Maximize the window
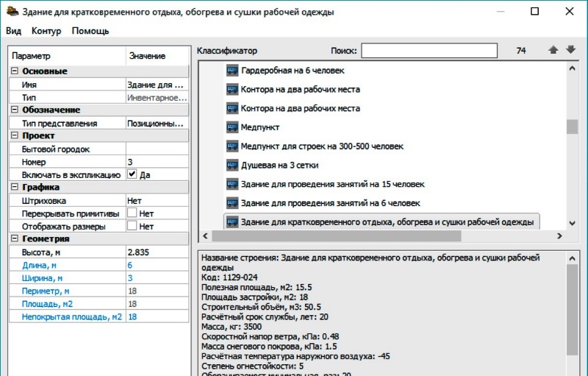This screenshot has width=588, height=376. (535, 11)
